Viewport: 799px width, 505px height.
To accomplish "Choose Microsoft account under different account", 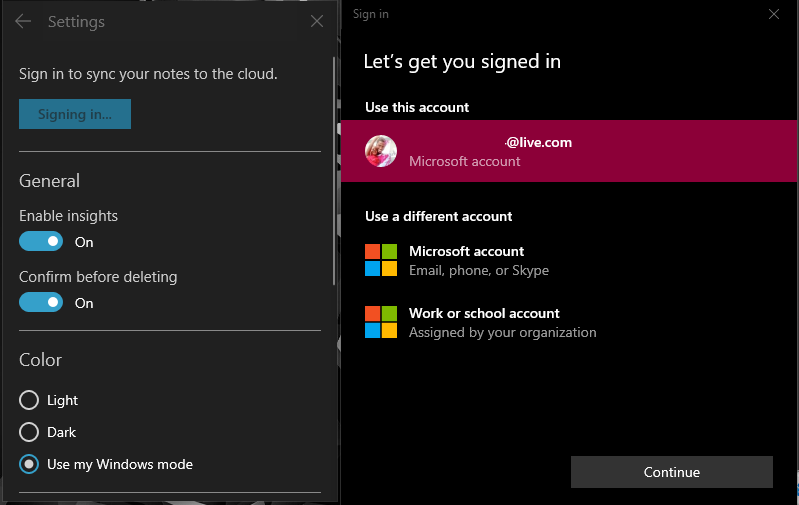I will point(569,260).
